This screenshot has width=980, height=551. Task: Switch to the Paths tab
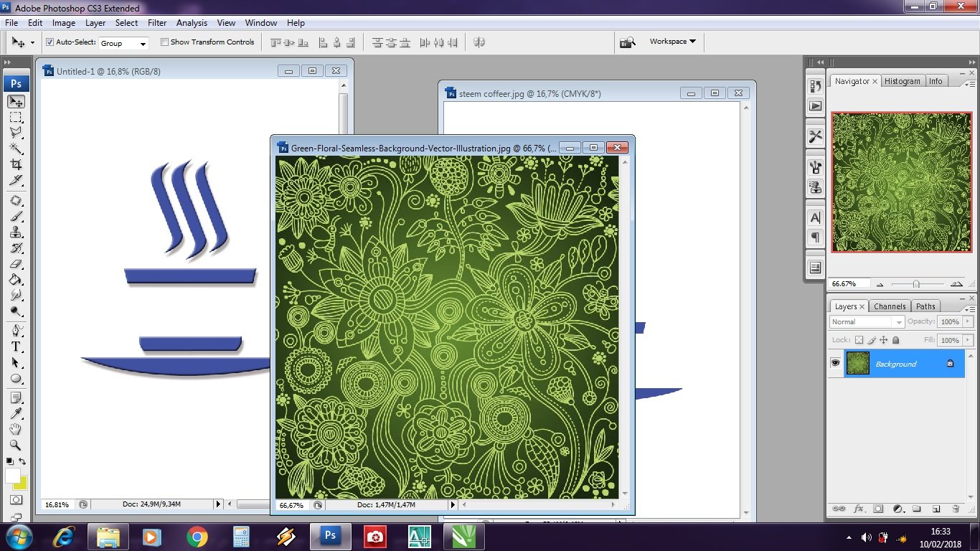(x=925, y=306)
